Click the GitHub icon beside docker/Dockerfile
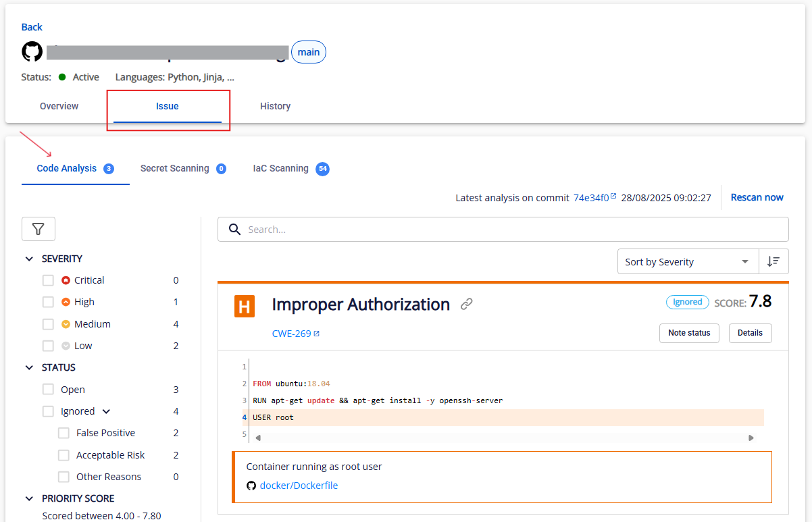 251,486
